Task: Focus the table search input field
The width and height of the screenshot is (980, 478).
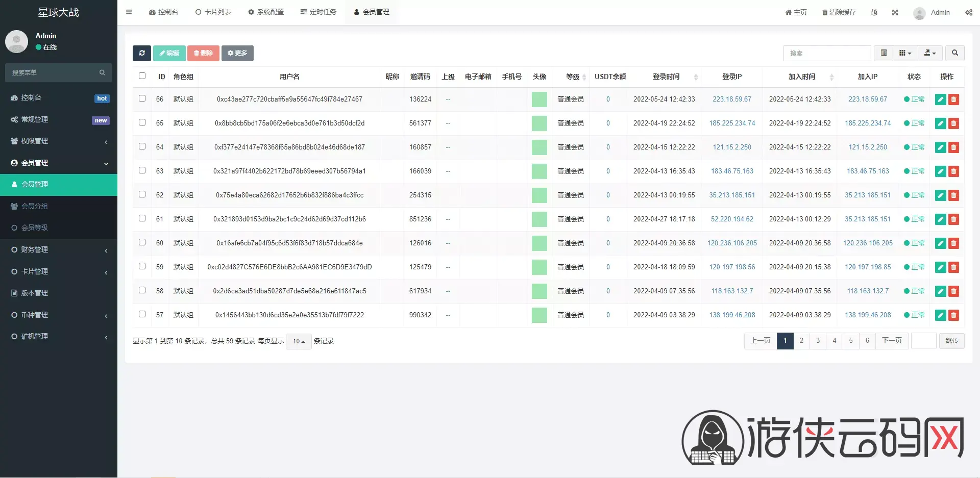Action: point(827,53)
